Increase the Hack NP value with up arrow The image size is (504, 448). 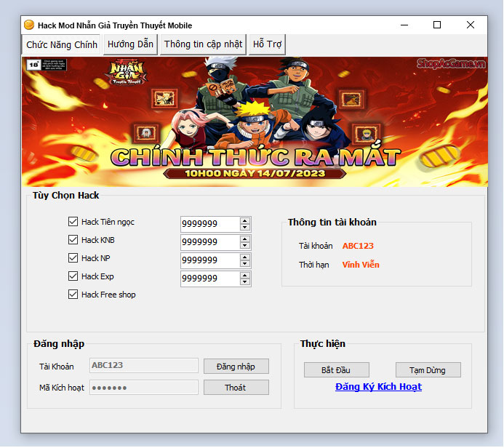245,257
